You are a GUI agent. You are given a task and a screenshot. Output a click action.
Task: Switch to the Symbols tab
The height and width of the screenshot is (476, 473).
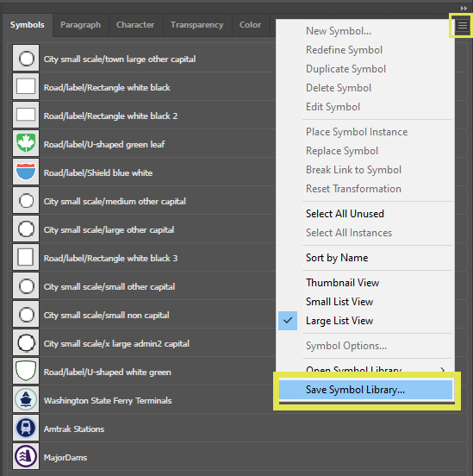tap(28, 25)
